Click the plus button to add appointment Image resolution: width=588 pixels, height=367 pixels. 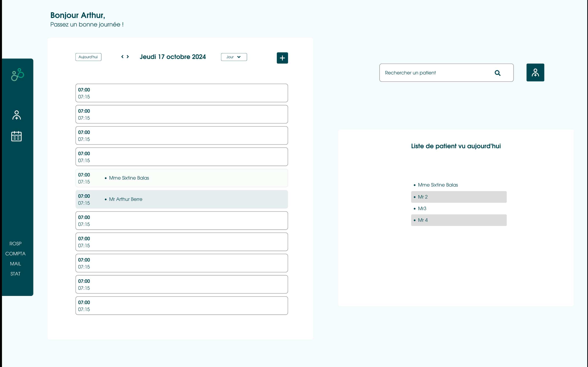282,58
